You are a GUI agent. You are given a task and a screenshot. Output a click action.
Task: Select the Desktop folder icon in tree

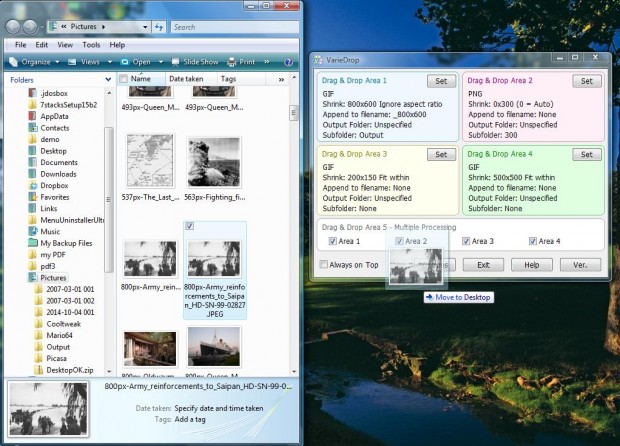(x=32, y=151)
